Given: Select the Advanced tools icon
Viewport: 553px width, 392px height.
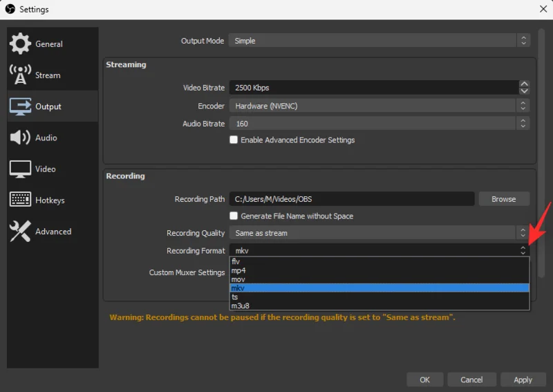Looking at the screenshot, I should (19, 232).
